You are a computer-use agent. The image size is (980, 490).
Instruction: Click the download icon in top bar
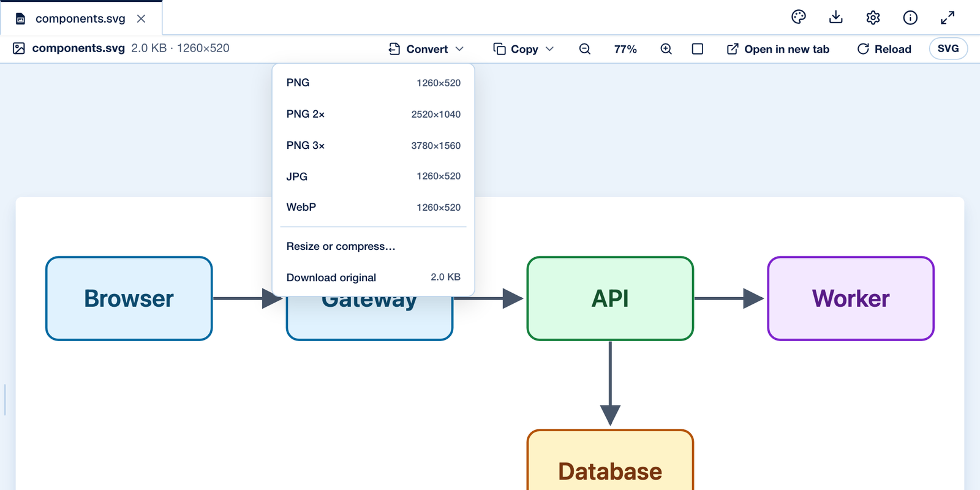[x=836, y=17]
